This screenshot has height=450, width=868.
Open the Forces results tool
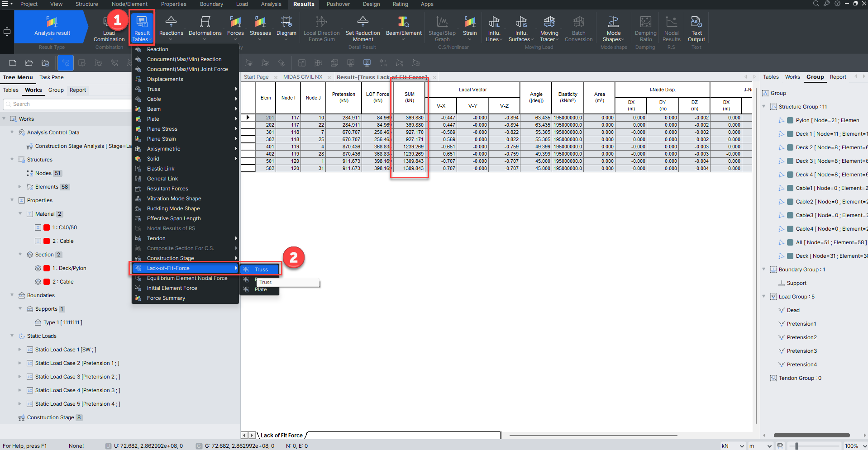(x=235, y=27)
